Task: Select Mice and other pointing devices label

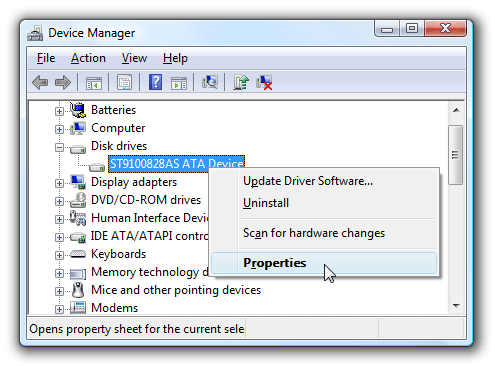Action: pos(176,290)
